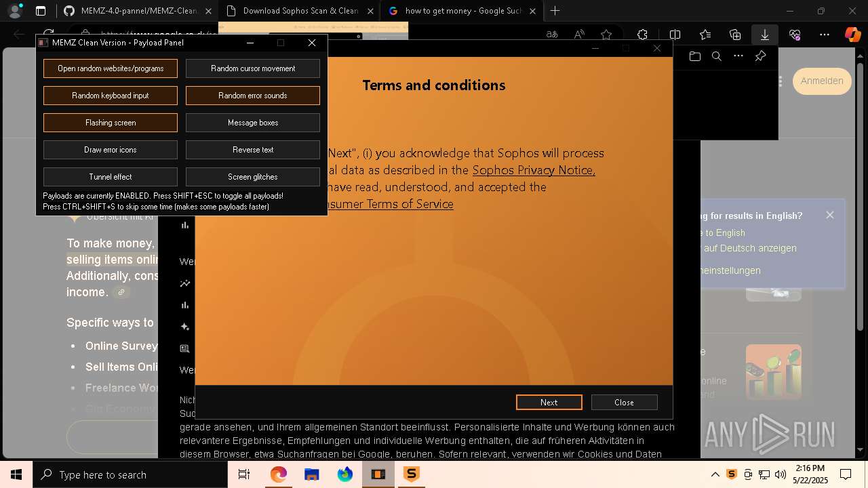Image resolution: width=868 pixels, height=488 pixels.
Task: Close the 'how to get money' tab
Action: tap(532, 11)
